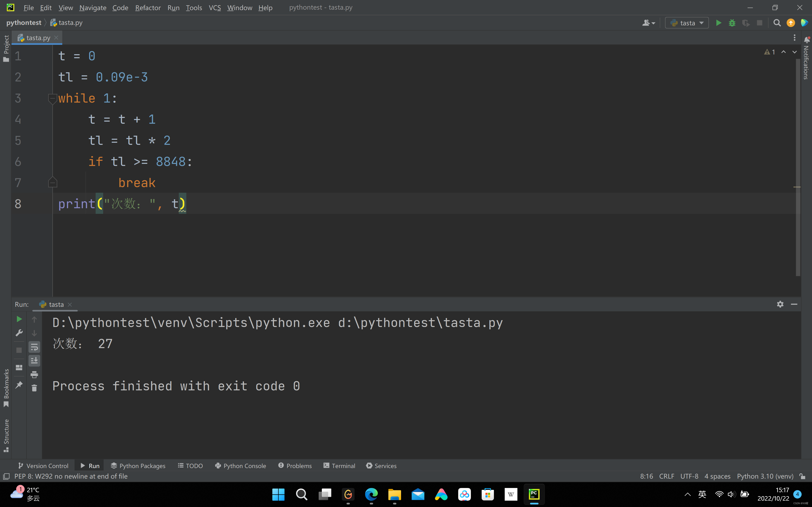Click the green Run button in top toolbar

(x=718, y=23)
